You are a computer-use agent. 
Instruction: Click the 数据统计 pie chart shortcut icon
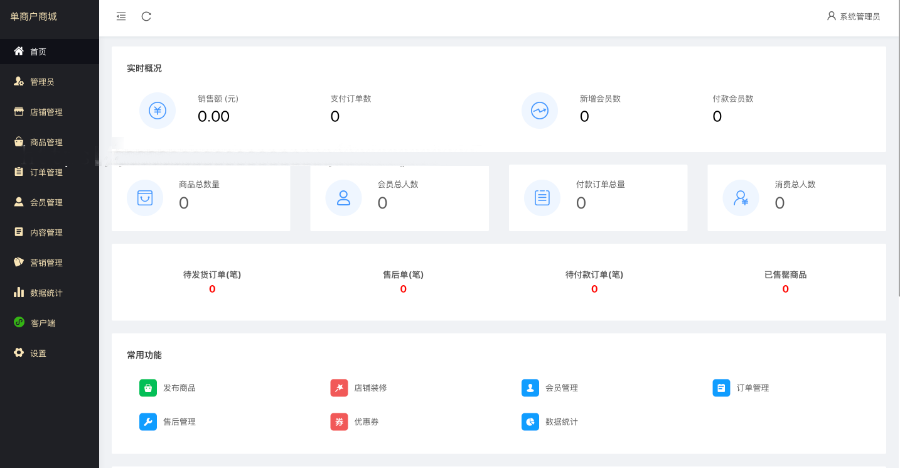[530, 421]
